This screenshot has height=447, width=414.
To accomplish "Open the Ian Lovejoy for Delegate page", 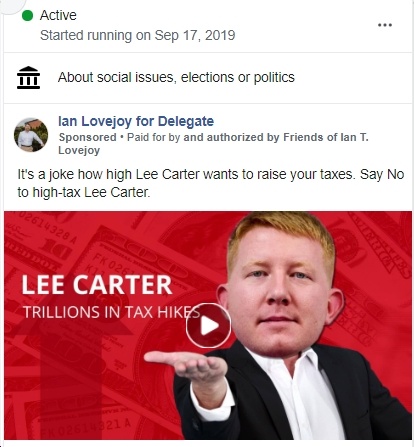I will 136,121.
